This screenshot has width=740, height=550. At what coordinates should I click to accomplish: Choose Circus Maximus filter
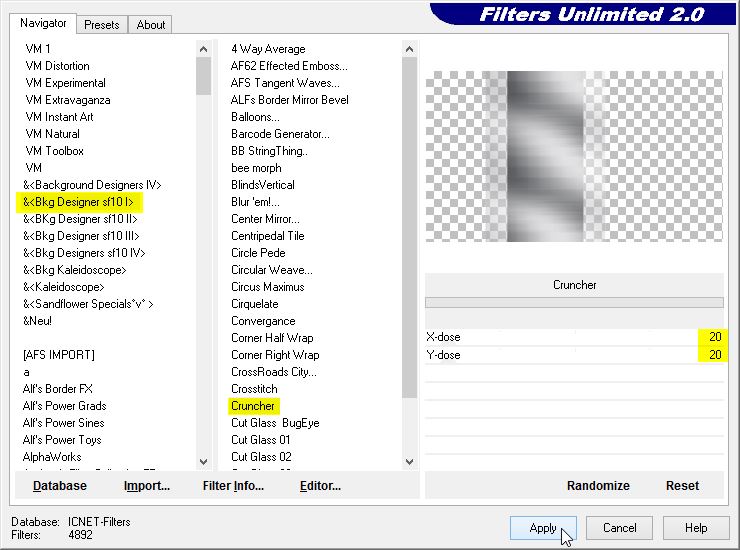268,287
